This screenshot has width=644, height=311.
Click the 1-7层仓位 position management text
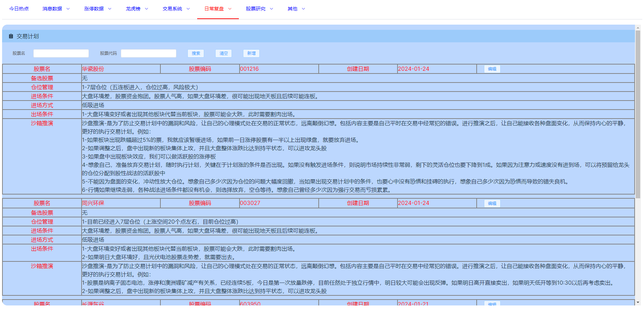140,87
